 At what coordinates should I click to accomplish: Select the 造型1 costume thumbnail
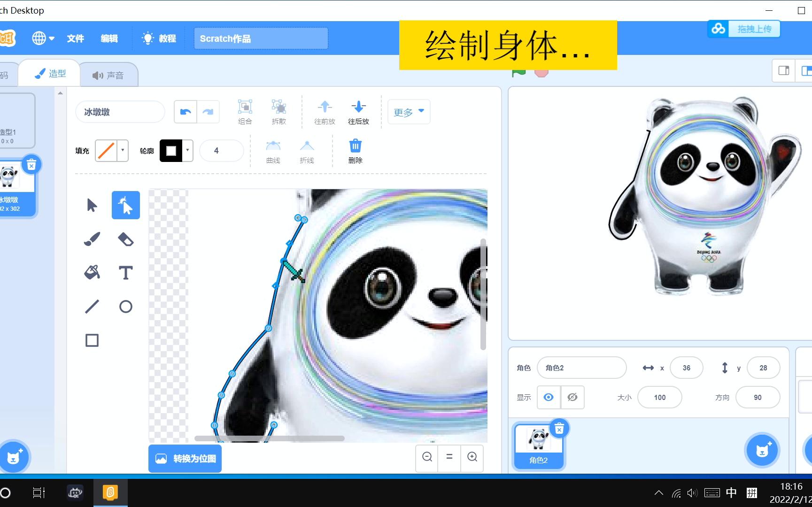pyautogui.click(x=16, y=121)
